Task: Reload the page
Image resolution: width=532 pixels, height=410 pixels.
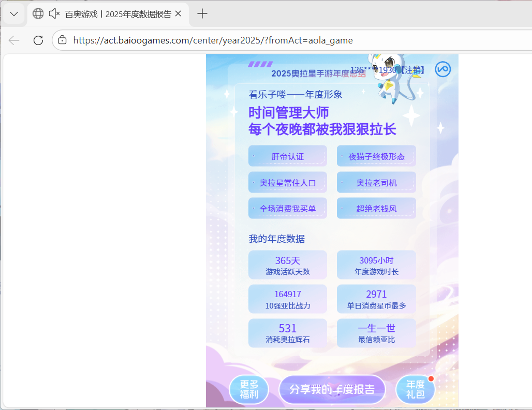Action: pos(38,40)
